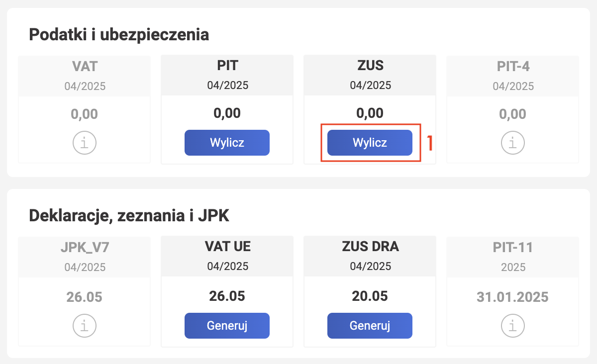597x364 pixels.
Task: Select the VAT UE tile heading
Action: [x=227, y=247]
